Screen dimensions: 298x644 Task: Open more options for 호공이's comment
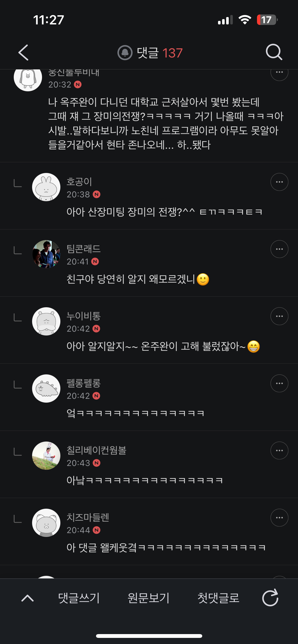[279, 182]
